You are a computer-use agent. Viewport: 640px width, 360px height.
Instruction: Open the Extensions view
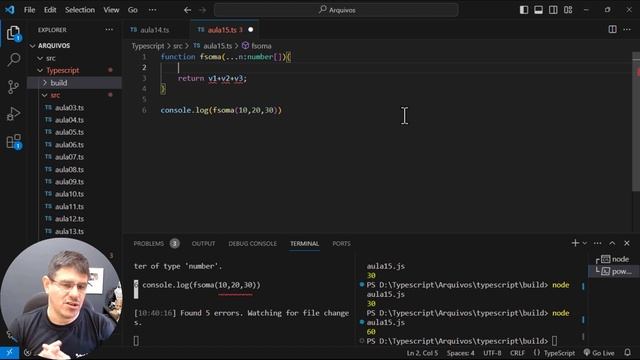point(13,142)
